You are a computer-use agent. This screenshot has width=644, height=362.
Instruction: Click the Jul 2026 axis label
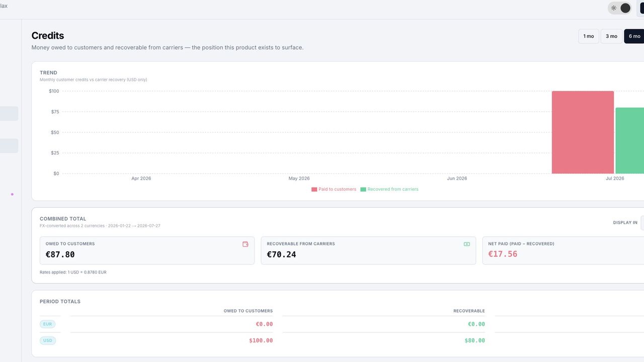tap(615, 178)
